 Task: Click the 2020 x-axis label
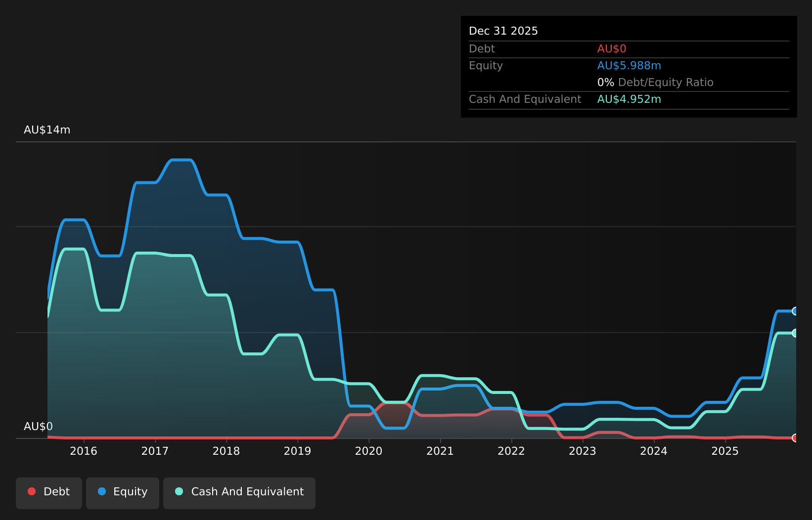[368, 451]
